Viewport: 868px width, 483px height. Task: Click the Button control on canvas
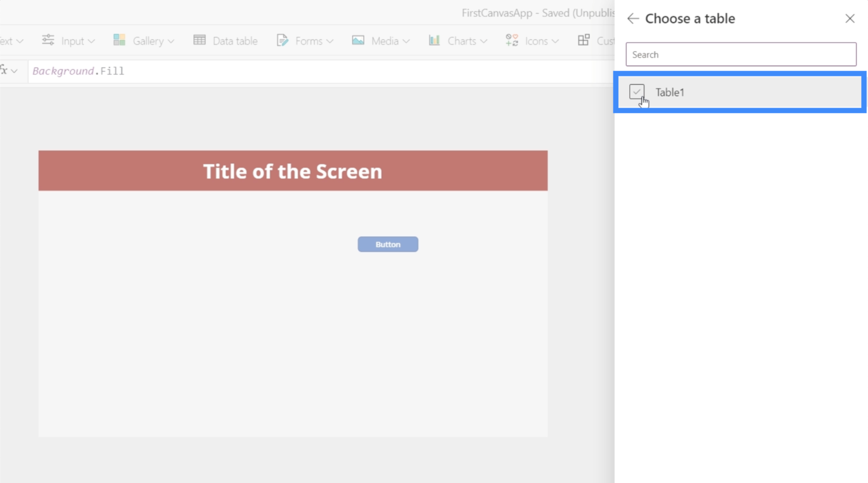(388, 244)
